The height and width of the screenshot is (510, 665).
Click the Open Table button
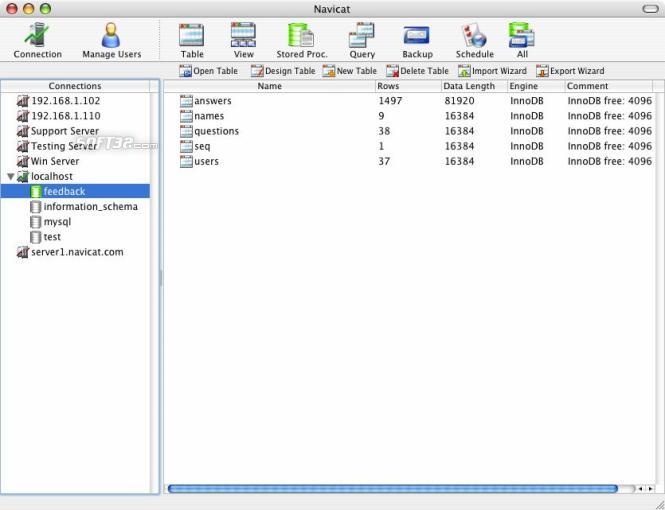(x=208, y=71)
